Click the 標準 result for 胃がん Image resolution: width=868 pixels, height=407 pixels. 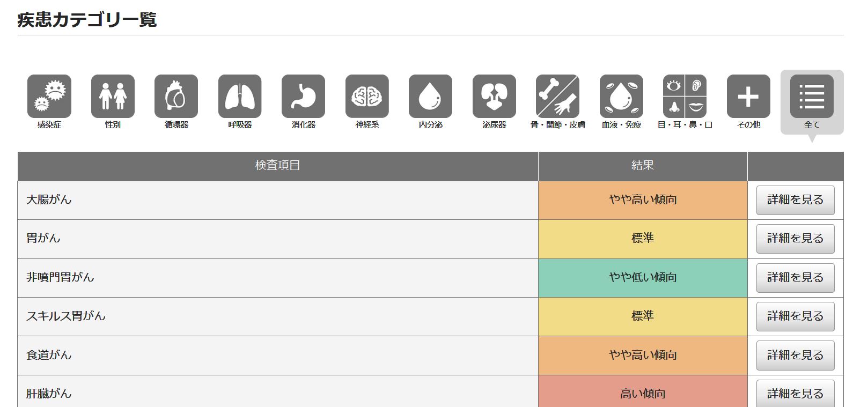[x=643, y=239]
